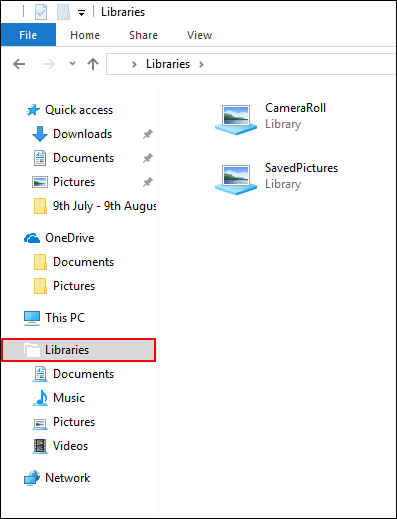
Task: Click the SavedPictures library thumbnail icon
Action: pos(236,179)
